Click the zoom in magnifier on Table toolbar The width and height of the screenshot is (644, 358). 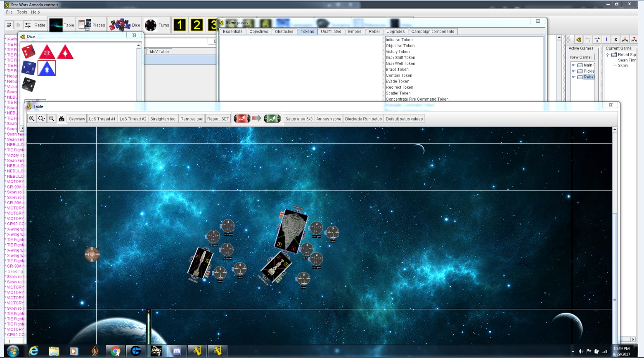point(32,119)
